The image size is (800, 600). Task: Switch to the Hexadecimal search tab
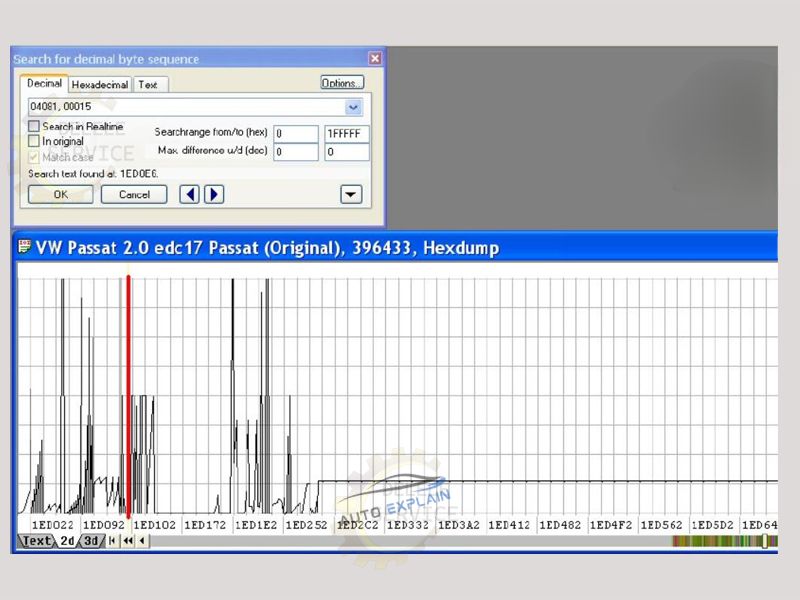(x=98, y=85)
